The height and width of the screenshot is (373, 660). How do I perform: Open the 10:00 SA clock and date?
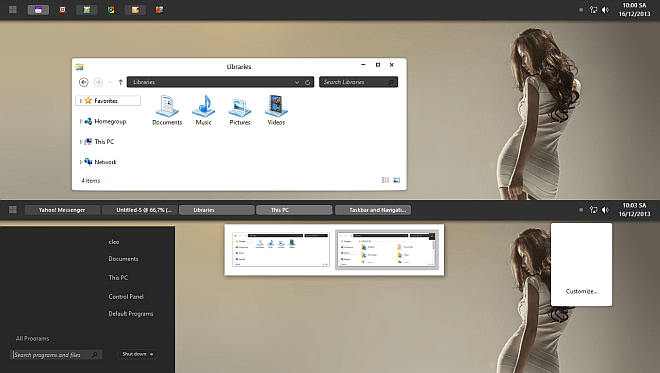click(634, 10)
